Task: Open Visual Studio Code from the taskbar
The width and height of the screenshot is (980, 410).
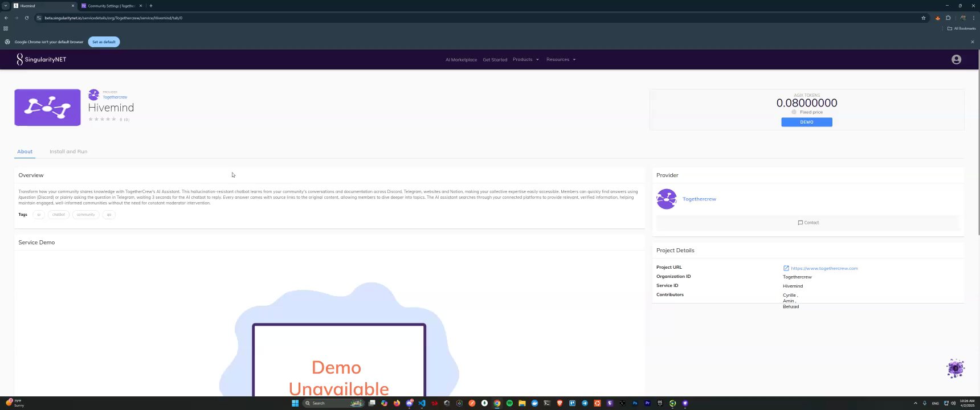Action: pos(422,403)
